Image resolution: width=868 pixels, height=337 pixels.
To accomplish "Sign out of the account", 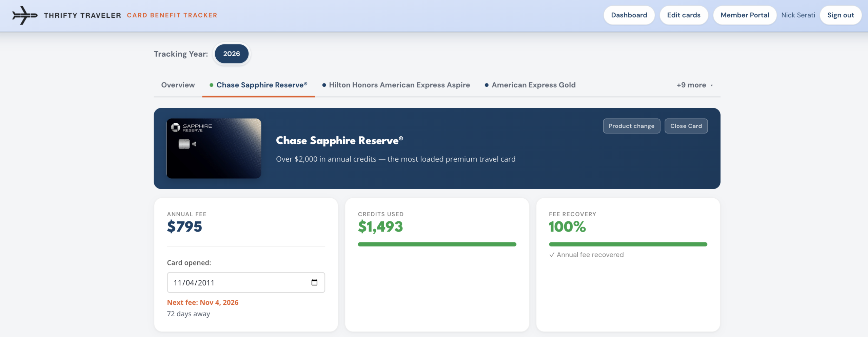I will (841, 15).
